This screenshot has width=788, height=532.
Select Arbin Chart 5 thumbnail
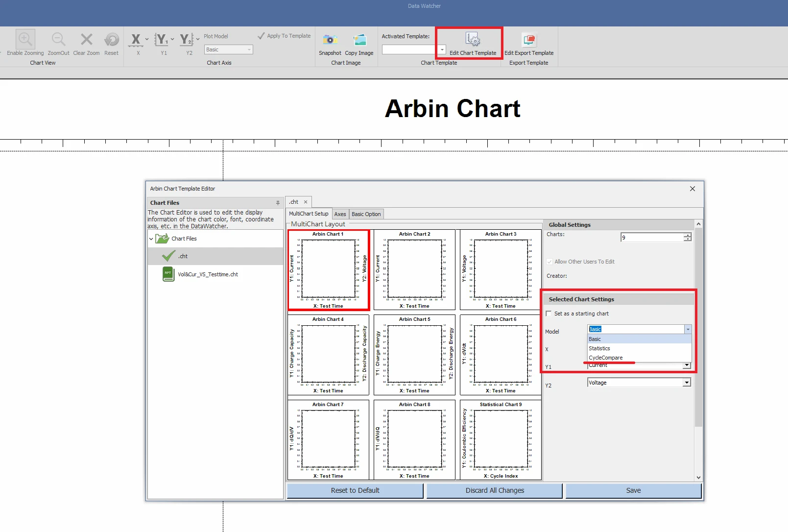[x=414, y=355]
